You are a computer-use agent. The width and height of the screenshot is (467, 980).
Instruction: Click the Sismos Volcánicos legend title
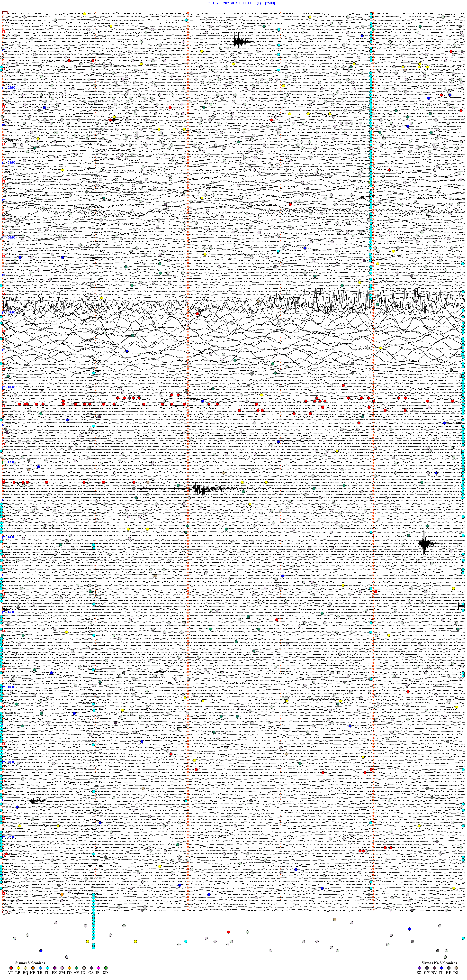point(30,963)
